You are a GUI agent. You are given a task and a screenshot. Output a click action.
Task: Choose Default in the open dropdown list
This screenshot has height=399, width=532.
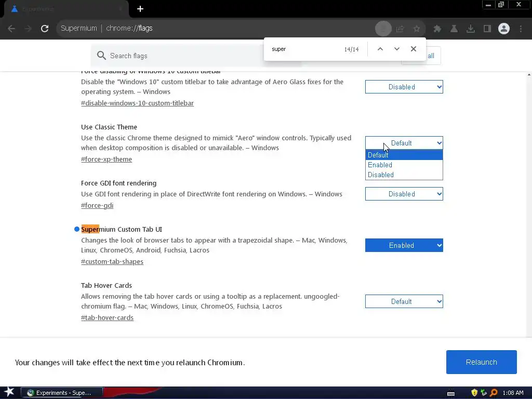[404, 155]
